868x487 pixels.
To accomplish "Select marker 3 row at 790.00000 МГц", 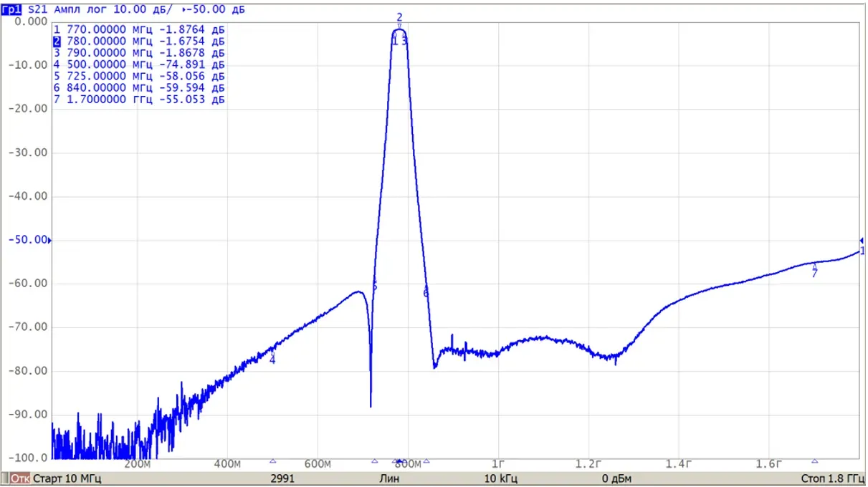I will pyautogui.click(x=139, y=53).
